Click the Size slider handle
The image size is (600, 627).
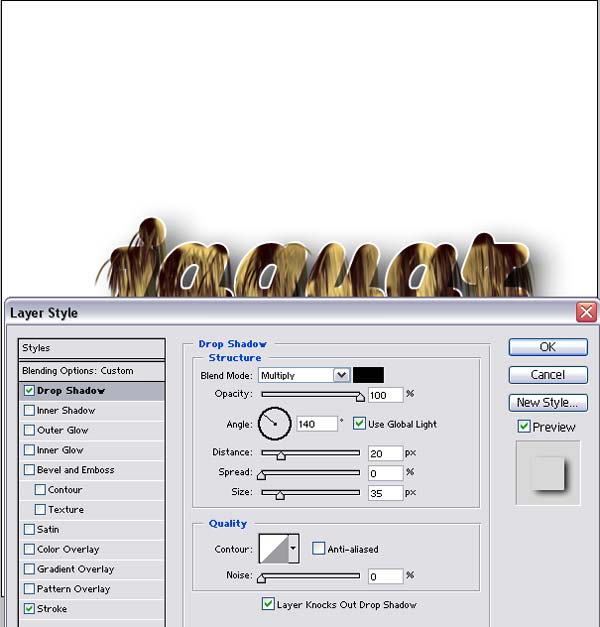pos(280,495)
